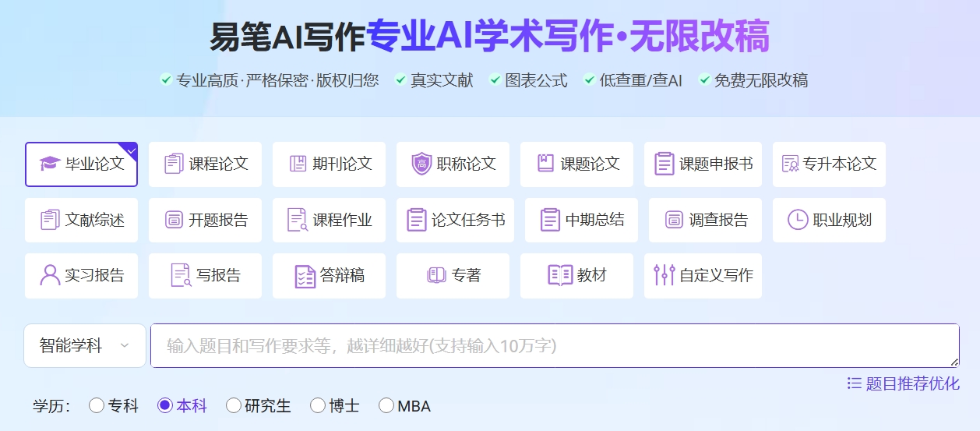
Task: Click the papers icon beside 文献综述
Action: (x=50, y=220)
